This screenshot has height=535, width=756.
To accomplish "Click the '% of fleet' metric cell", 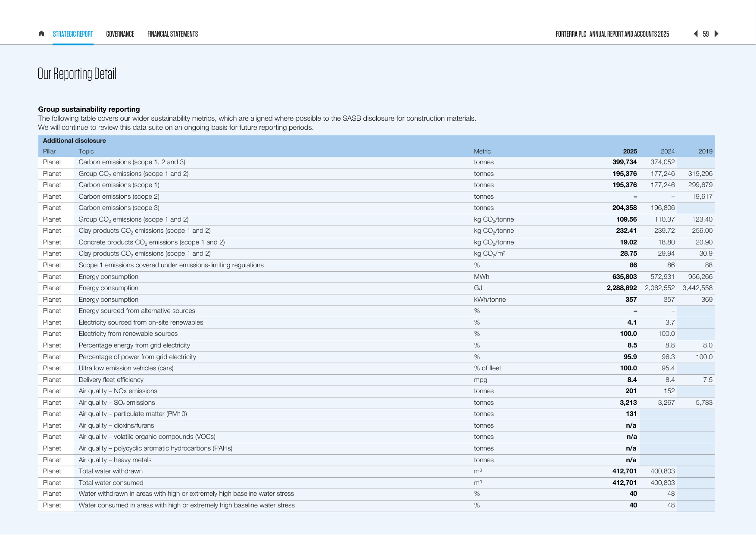I will [487, 368].
